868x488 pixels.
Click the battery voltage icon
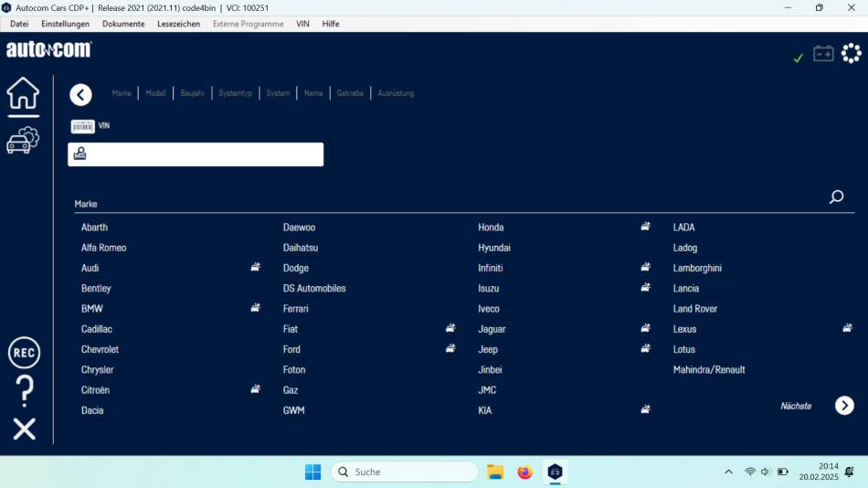[x=823, y=54]
